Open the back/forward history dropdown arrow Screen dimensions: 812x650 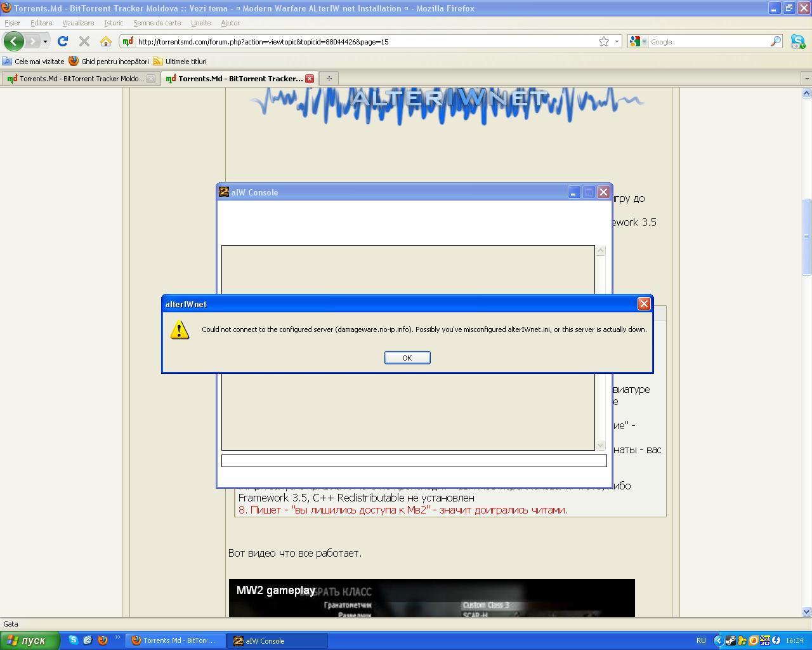tap(45, 41)
